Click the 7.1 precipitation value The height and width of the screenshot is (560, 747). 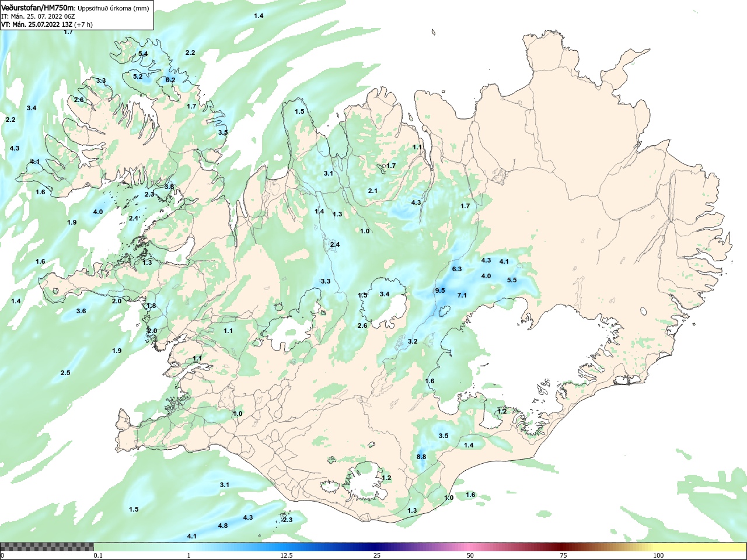[x=462, y=295]
